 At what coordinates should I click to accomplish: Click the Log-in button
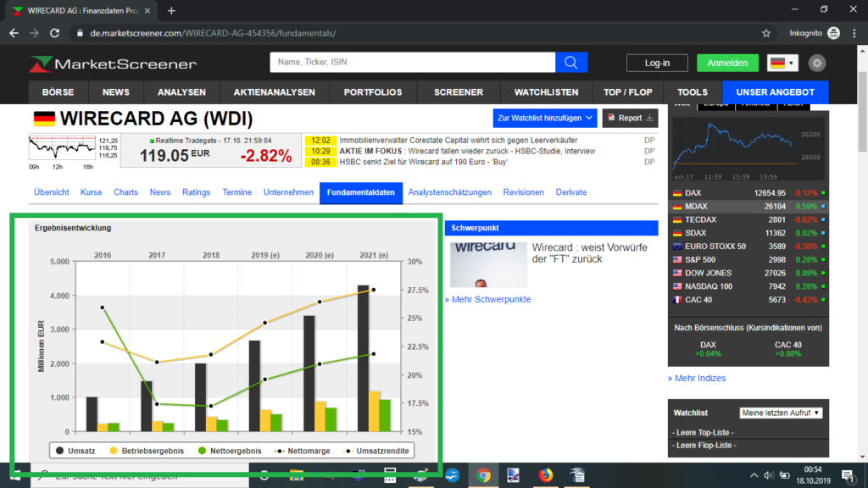click(657, 63)
